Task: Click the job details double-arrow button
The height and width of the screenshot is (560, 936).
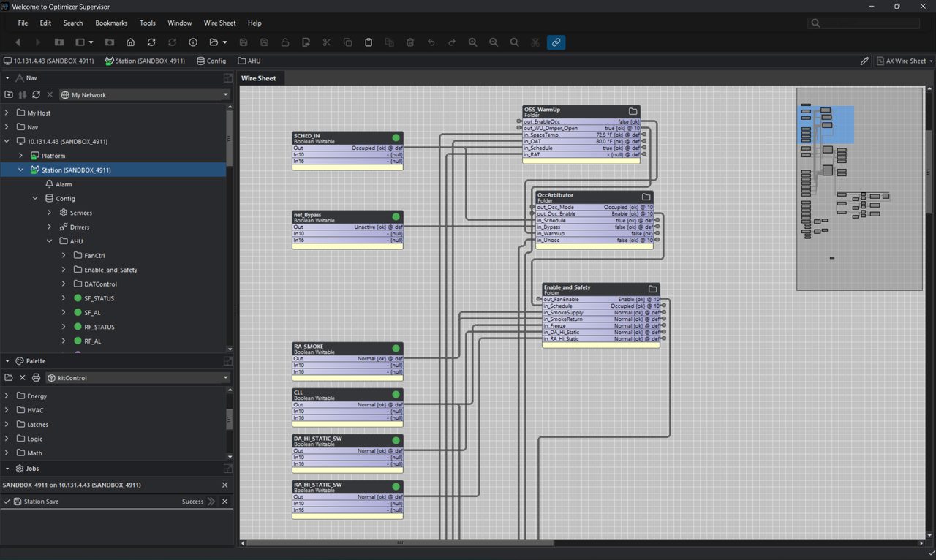Action: tap(211, 502)
